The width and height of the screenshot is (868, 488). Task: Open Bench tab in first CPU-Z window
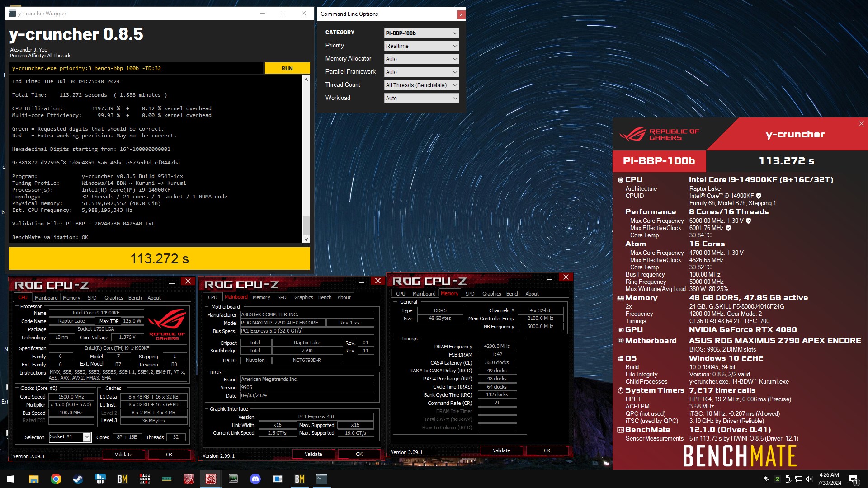pyautogui.click(x=135, y=298)
